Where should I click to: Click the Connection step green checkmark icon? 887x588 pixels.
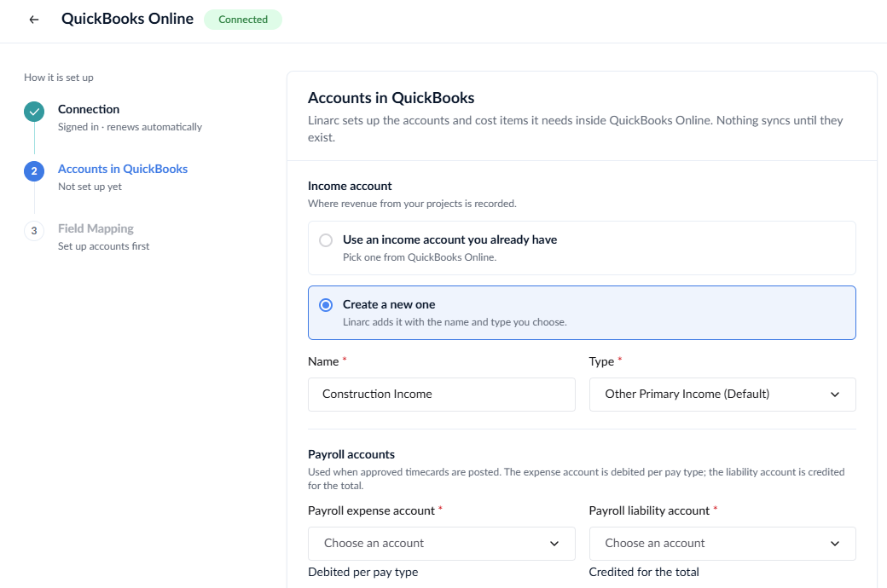pyautogui.click(x=34, y=112)
